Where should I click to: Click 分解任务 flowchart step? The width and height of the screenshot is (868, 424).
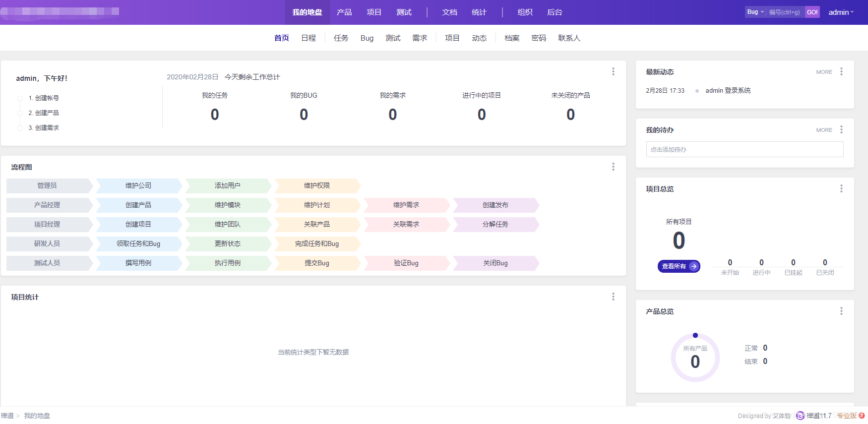[496, 224]
